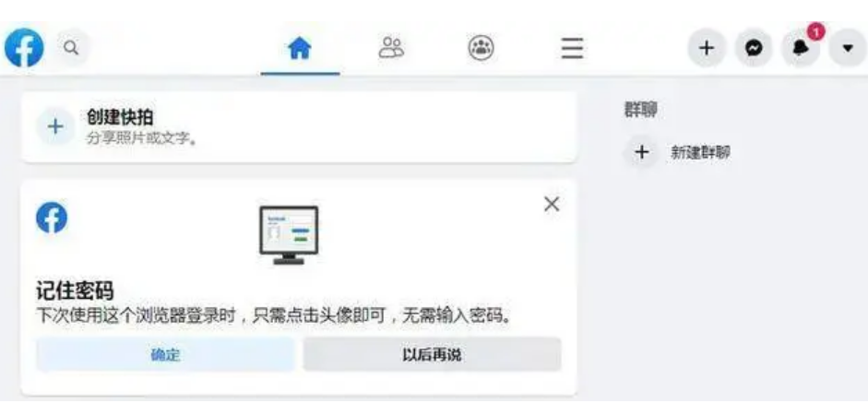Click the Facebook logo inside password card
Screen dimensions: 868x415
52,218
